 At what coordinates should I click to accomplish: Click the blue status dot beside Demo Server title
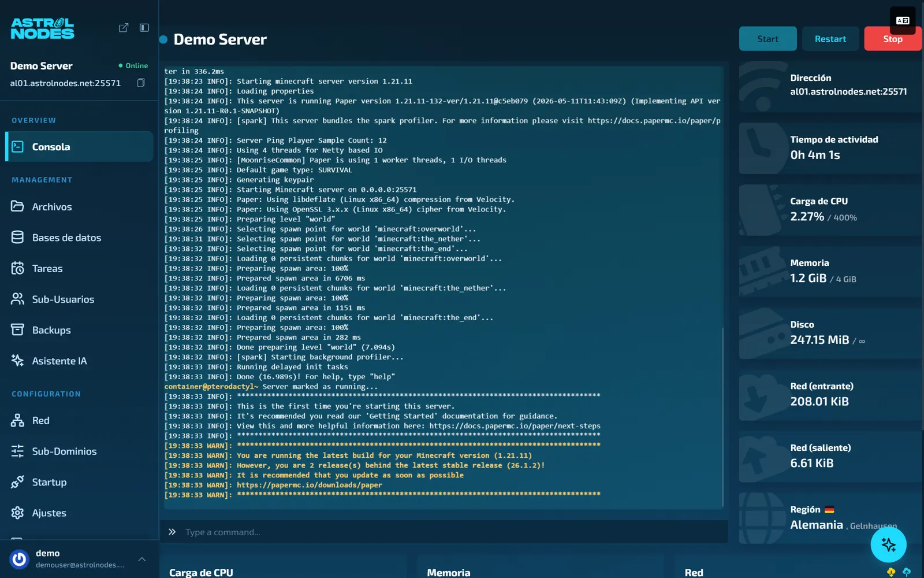pos(163,39)
